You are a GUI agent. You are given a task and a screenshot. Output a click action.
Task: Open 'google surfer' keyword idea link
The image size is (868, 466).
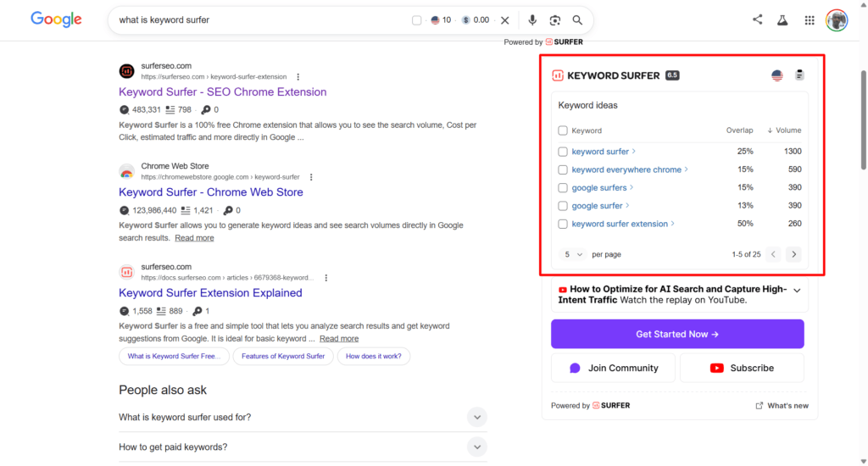click(598, 206)
